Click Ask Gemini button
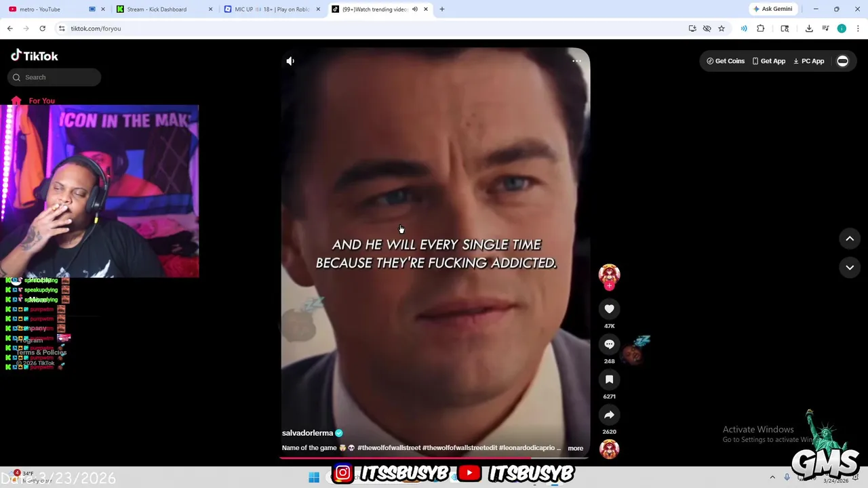 click(x=772, y=9)
